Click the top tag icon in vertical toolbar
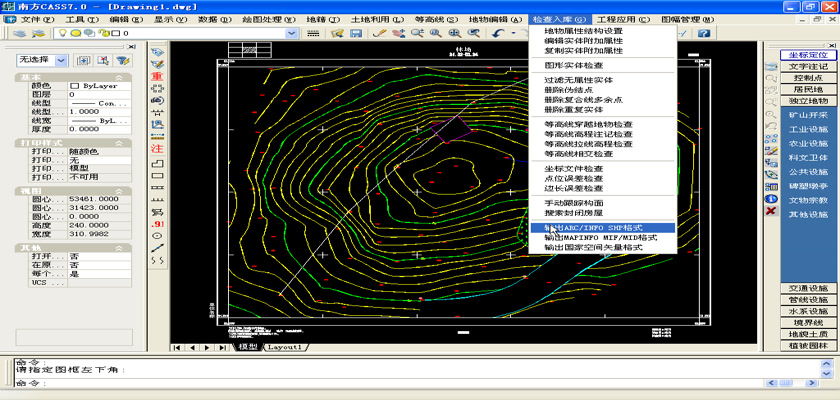840x400 pixels. coord(157,52)
